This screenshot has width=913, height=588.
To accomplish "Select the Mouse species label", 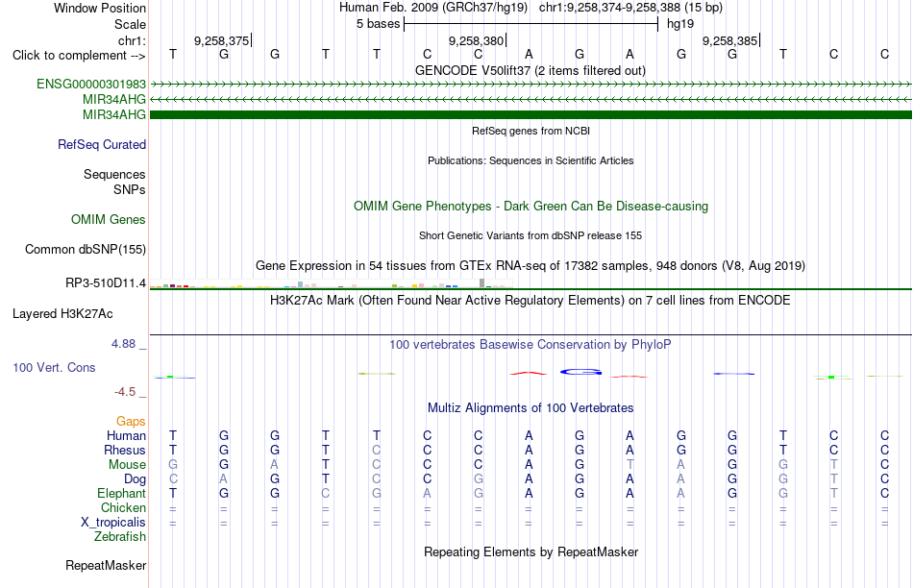I will pyautogui.click(x=127, y=465).
